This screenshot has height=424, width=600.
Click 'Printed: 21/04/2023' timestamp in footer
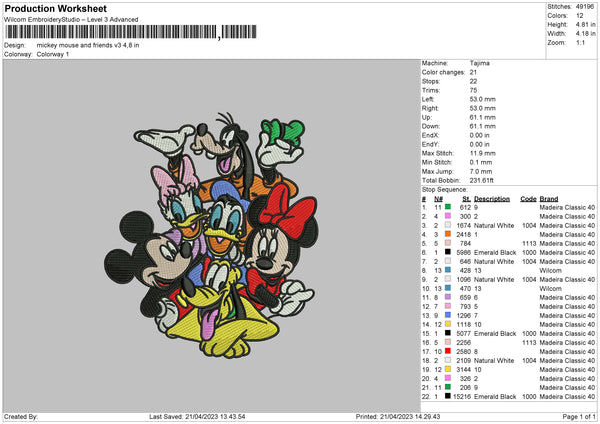coord(398,417)
